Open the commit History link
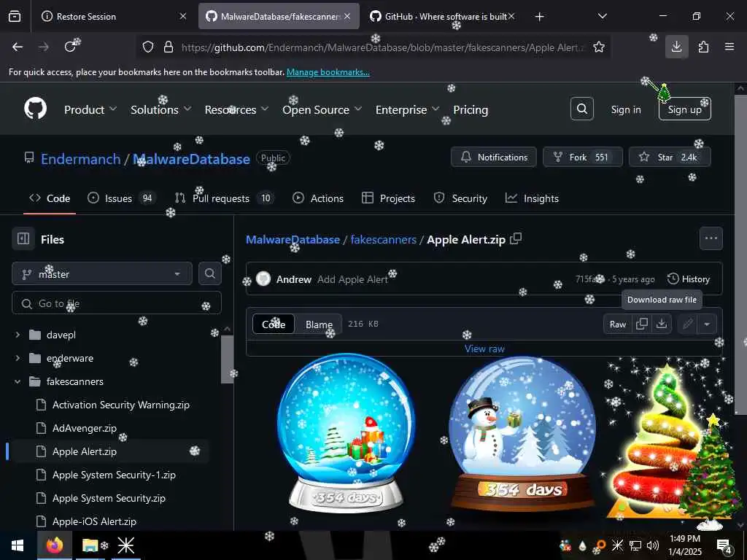 (x=689, y=279)
